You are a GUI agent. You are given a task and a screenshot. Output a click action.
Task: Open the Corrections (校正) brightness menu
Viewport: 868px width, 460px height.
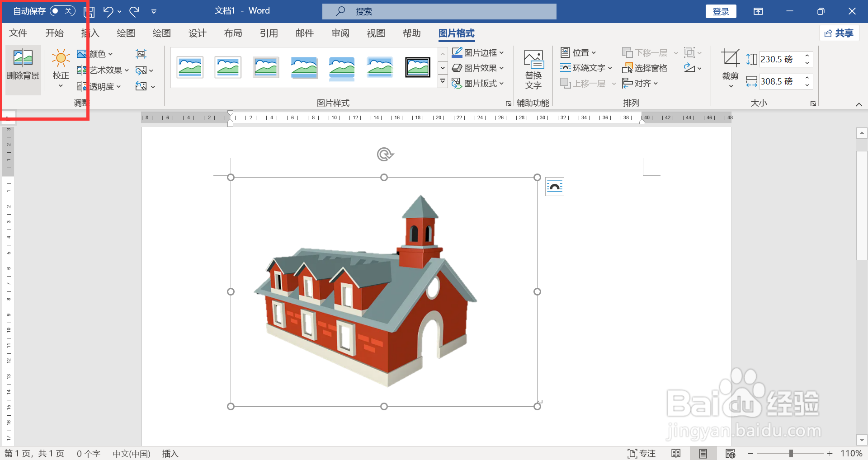click(61, 69)
